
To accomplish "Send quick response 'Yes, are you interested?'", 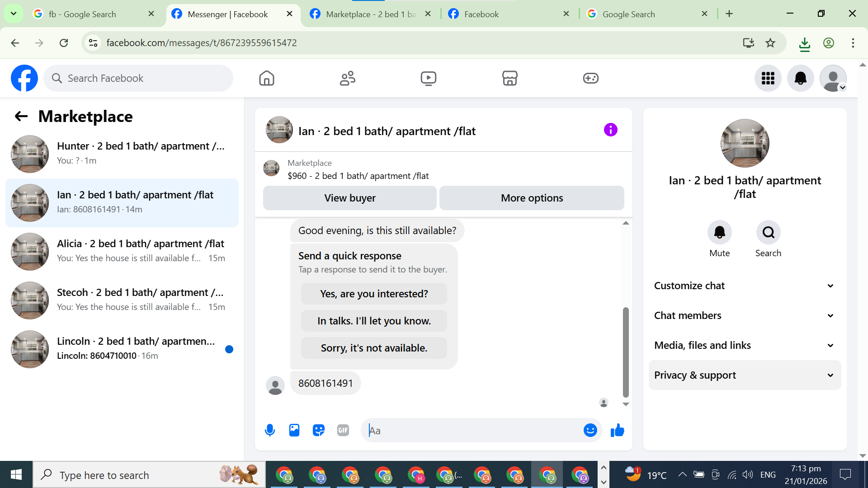I will click(x=374, y=294).
